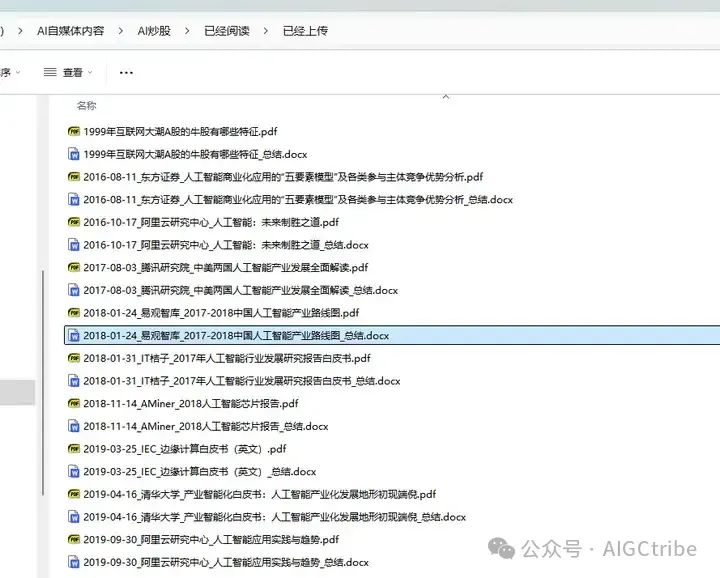Screen dimensions: 720x578
Task: Select 2018-01-31_IT桔子 研究报告白皮书.pdf file name
Action: (227, 358)
